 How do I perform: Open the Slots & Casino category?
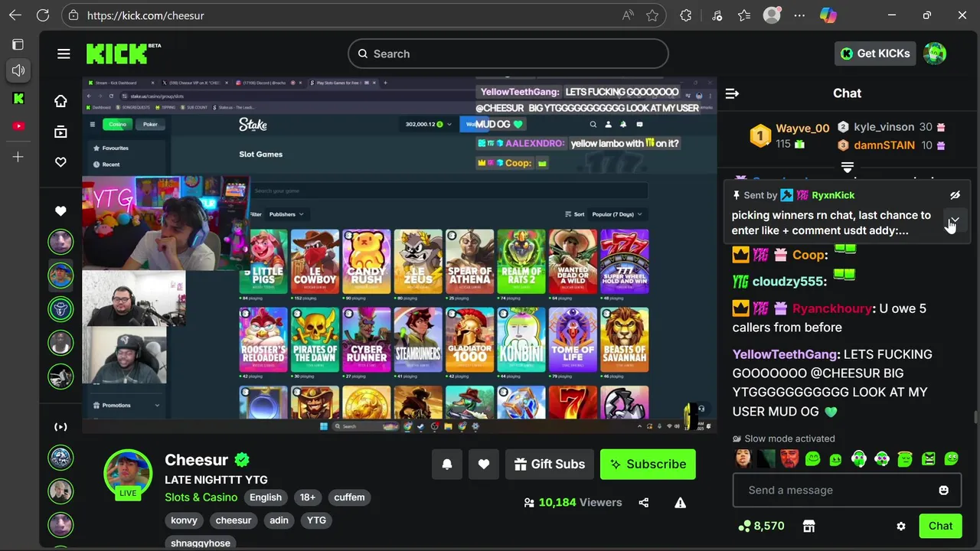(201, 497)
